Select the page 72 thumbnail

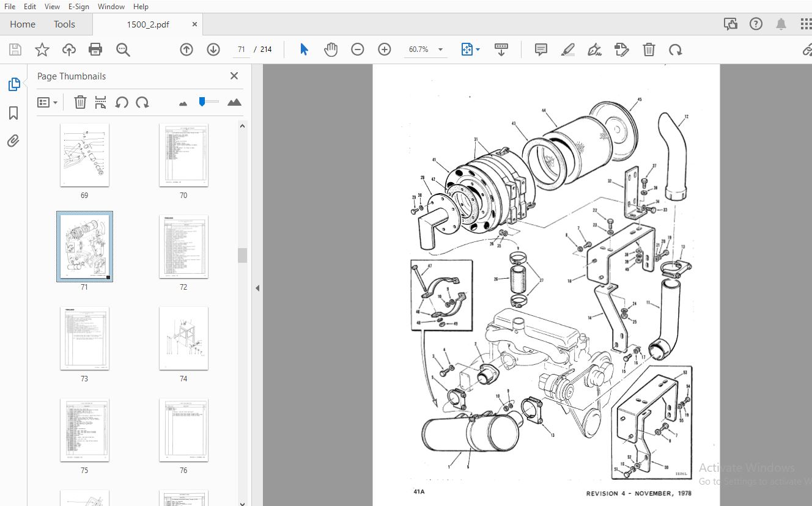tap(183, 246)
